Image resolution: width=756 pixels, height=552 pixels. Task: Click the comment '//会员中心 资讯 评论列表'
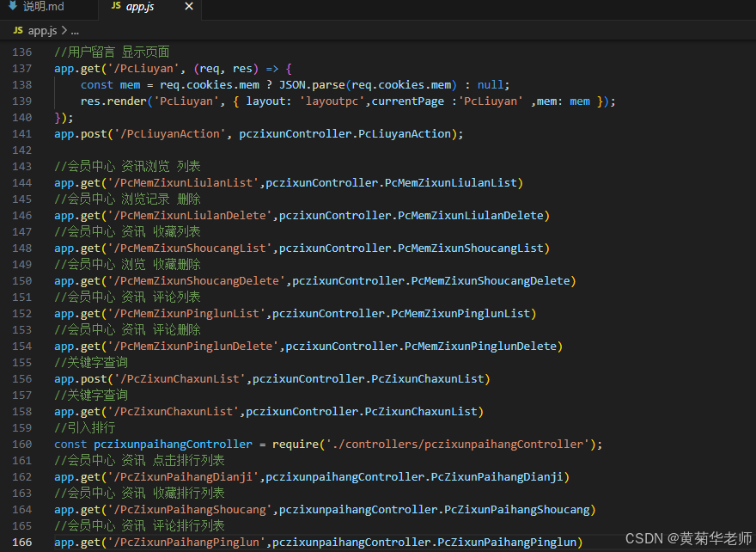pos(127,297)
